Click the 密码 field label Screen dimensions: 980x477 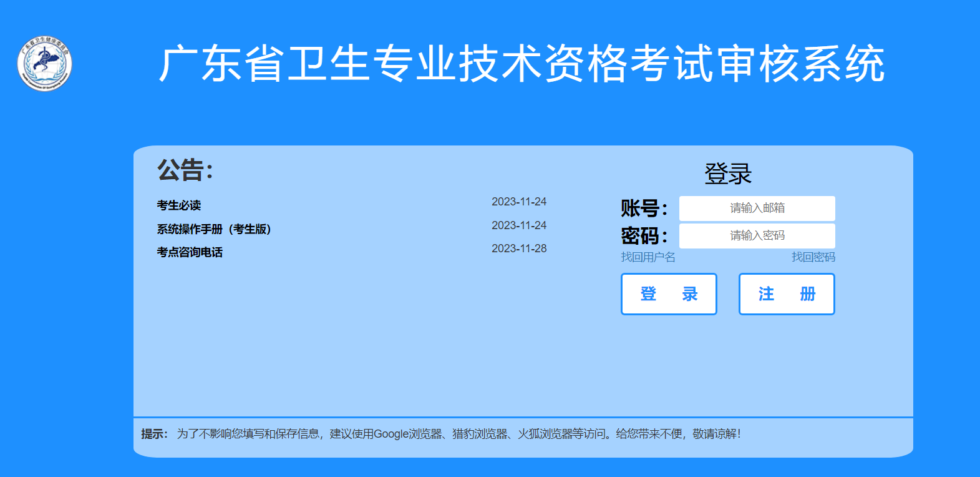[644, 236]
